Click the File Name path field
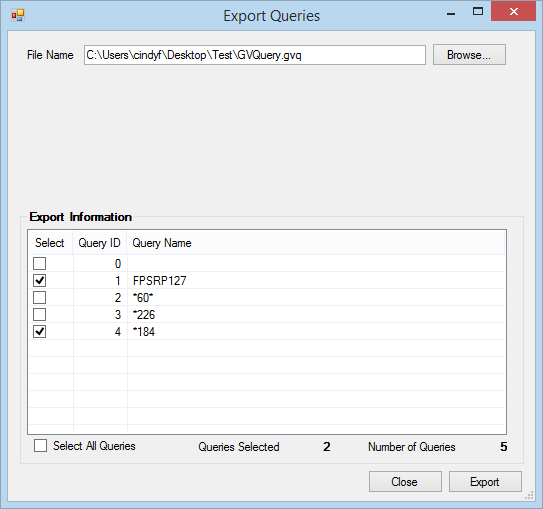Screen dimensions: 543x509 point(255,55)
